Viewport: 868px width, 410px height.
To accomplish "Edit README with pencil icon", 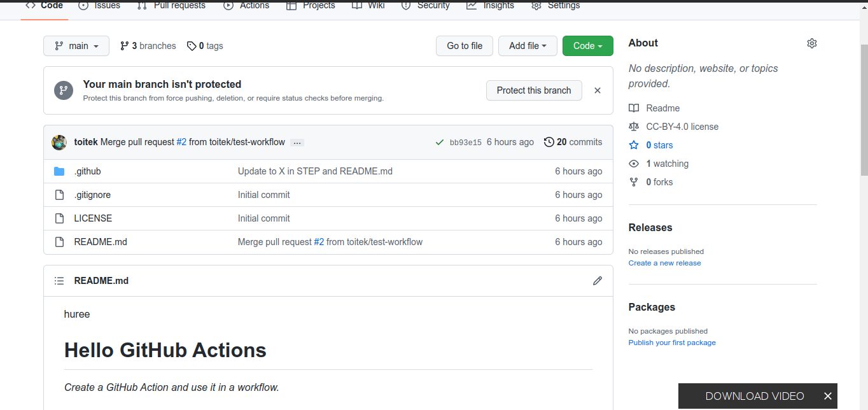I will tap(598, 281).
